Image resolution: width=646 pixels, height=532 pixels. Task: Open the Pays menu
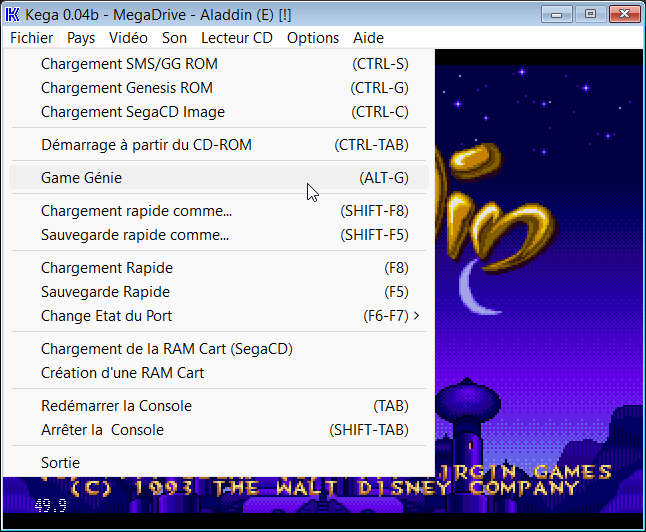point(81,38)
